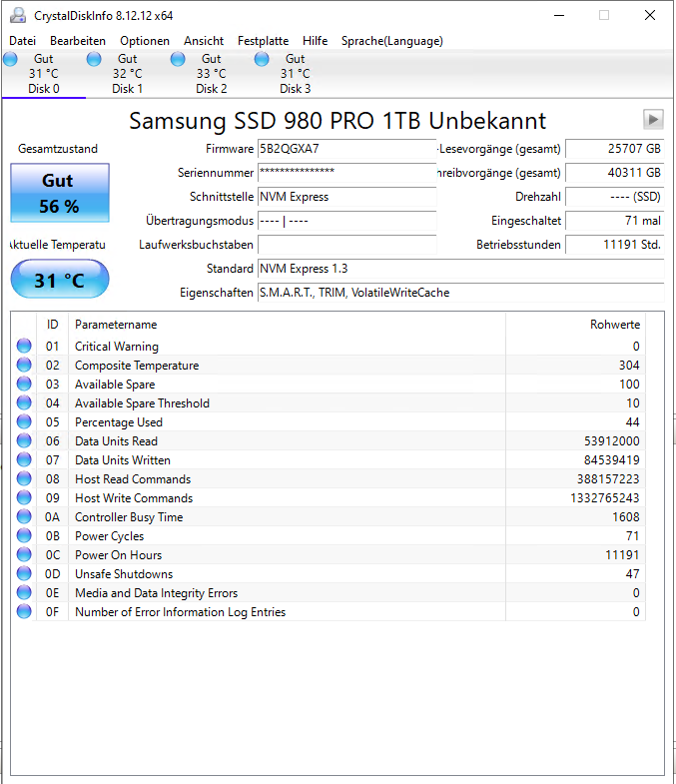Switch to the Disk 1 tab
Screen dimensions: 676x784
(128, 74)
